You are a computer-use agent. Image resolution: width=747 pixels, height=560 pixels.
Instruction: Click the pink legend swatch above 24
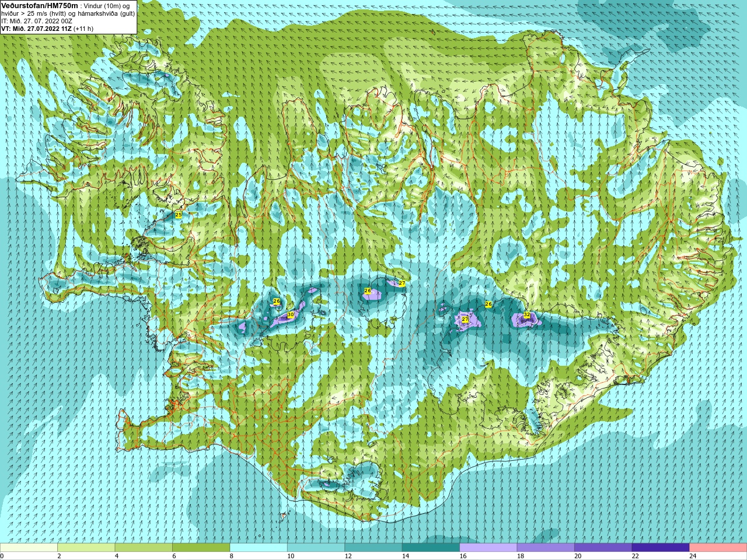point(718,548)
